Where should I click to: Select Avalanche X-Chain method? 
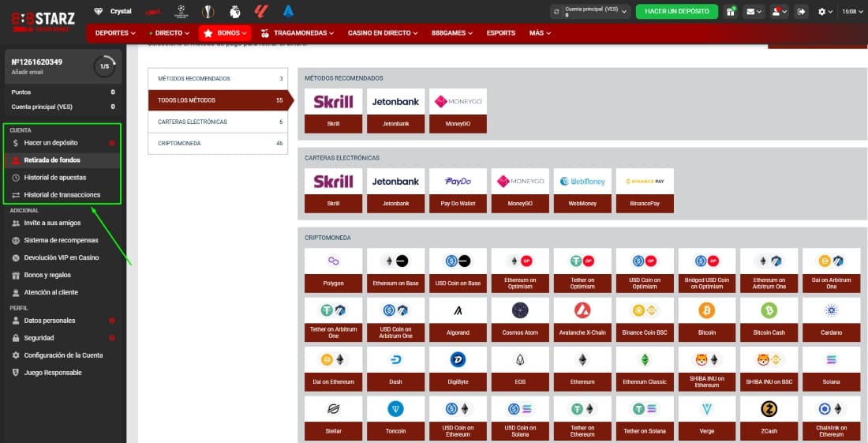pos(582,320)
